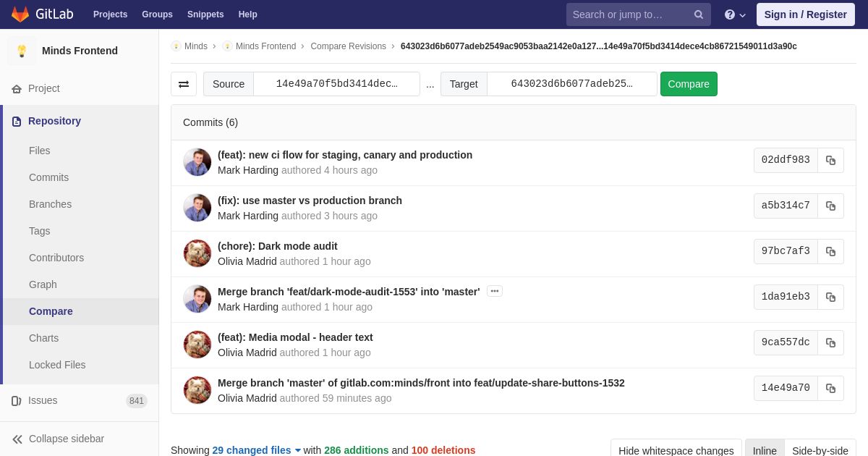Click the search magnifier icon
This screenshot has height=456, width=868.
698,14
